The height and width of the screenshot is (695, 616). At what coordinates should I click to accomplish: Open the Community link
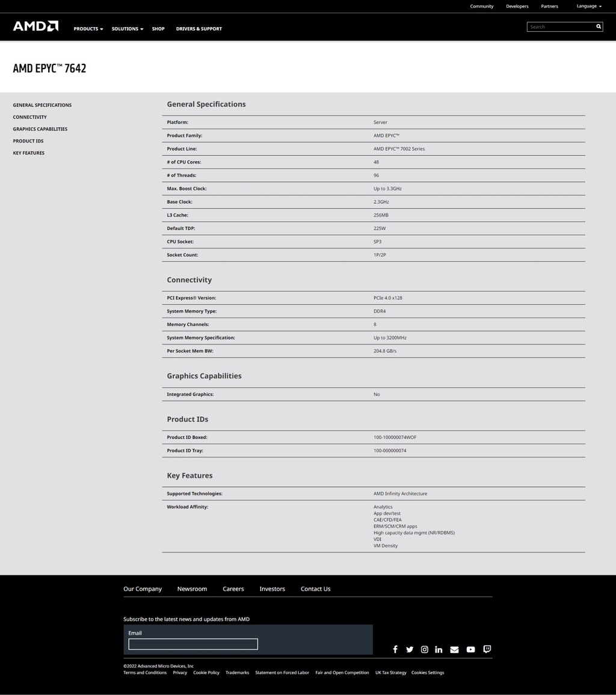[482, 6]
